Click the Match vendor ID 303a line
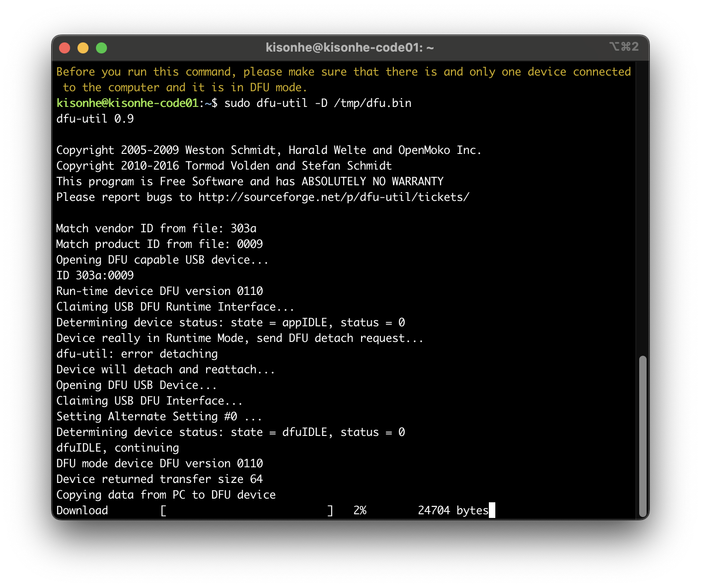 coord(156,229)
